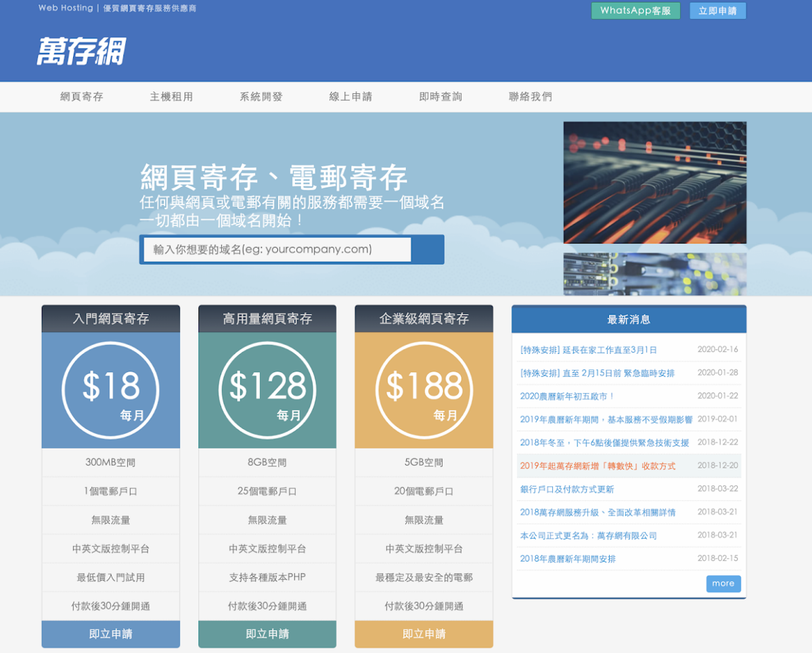Viewport: 812px width, 653px height.
Task: Click the 萬存網 site logo
Action: click(81, 51)
